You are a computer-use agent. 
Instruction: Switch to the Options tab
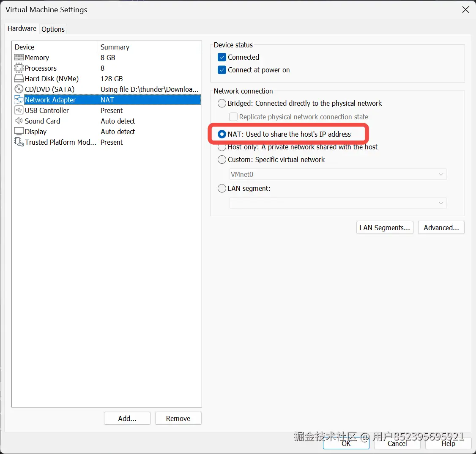[53, 29]
